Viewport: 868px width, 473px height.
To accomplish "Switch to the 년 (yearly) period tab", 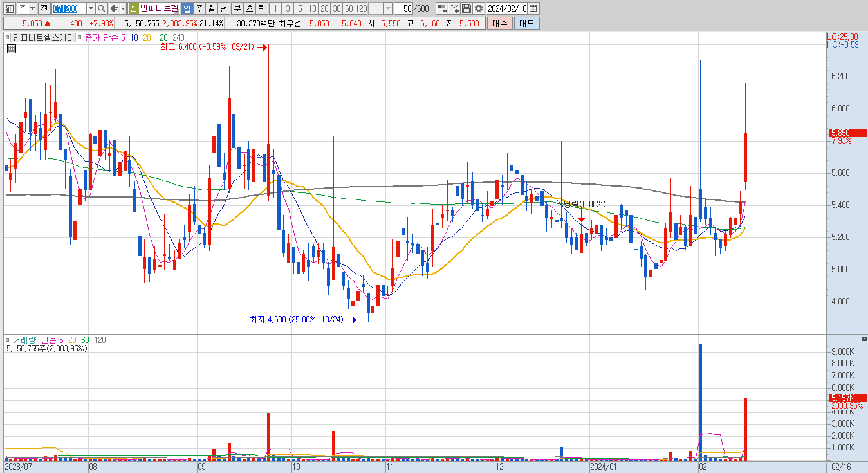I will pyautogui.click(x=223, y=8).
